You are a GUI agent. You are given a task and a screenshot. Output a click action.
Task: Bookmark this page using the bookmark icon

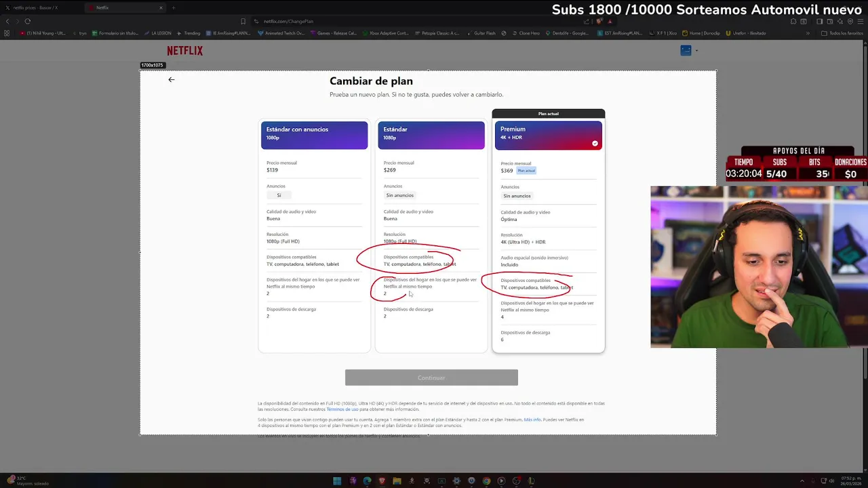click(x=243, y=21)
